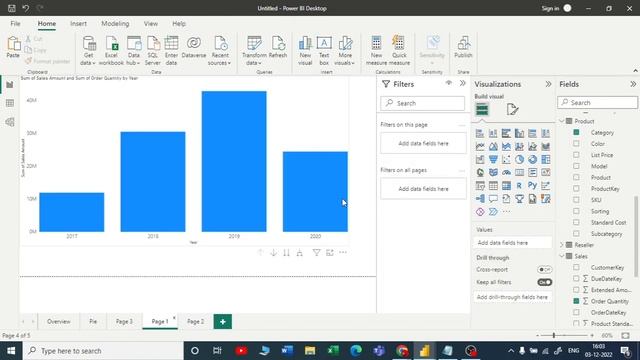Open the Windows Start menu
640x360 pixels.
click(x=11, y=351)
